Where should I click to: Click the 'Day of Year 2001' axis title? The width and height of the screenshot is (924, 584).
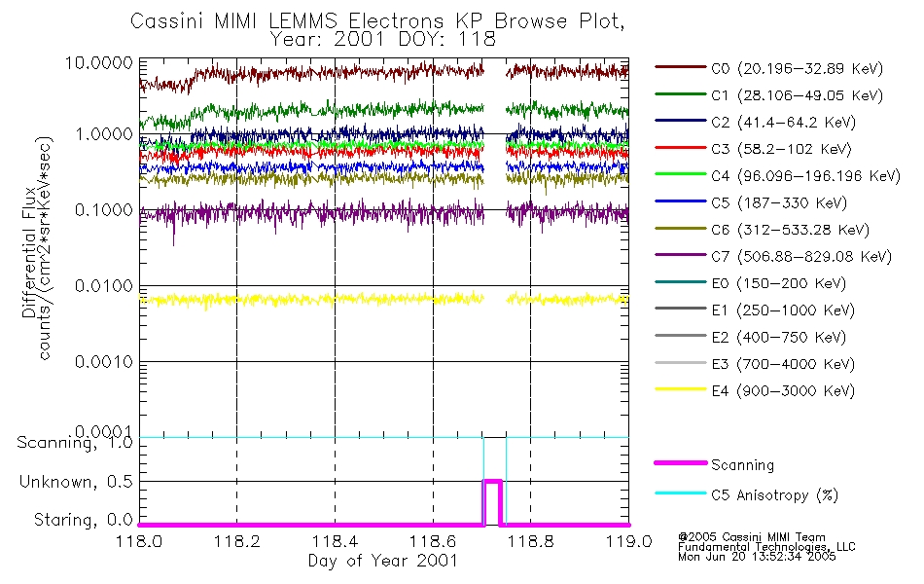click(x=383, y=561)
